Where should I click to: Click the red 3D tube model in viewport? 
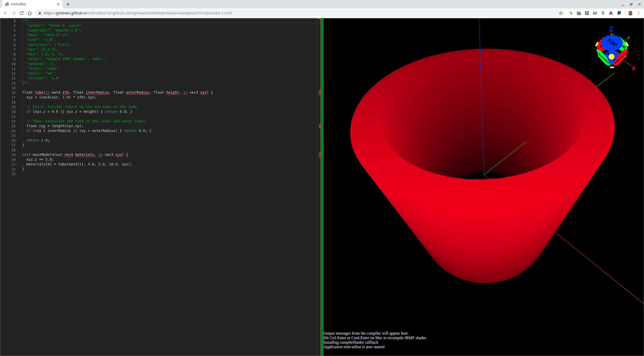tap(482, 165)
